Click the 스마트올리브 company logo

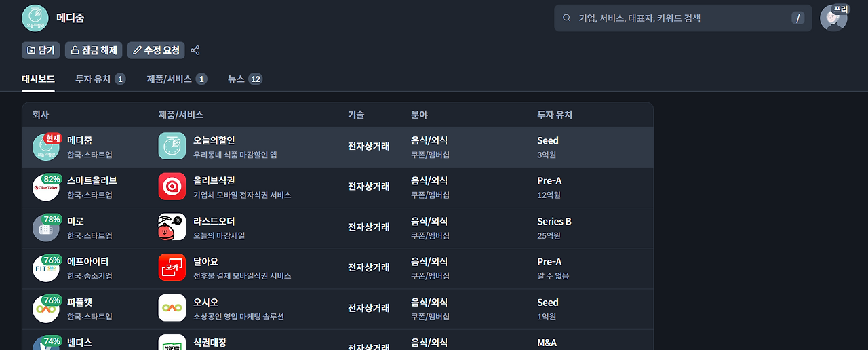(45, 187)
